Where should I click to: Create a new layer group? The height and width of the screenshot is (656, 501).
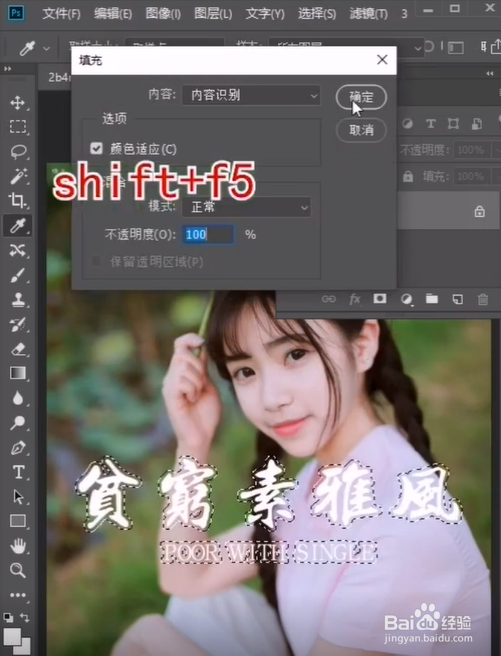click(432, 298)
